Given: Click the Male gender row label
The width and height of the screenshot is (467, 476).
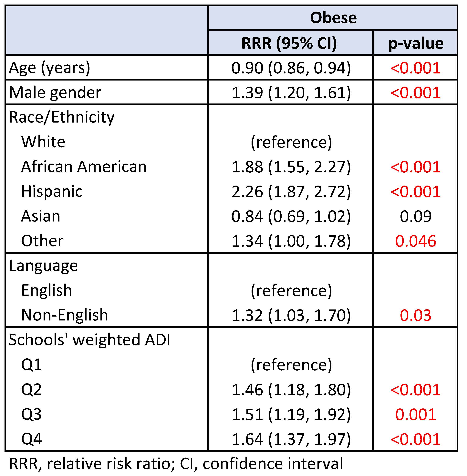Looking at the screenshot, I should tap(55, 92).
